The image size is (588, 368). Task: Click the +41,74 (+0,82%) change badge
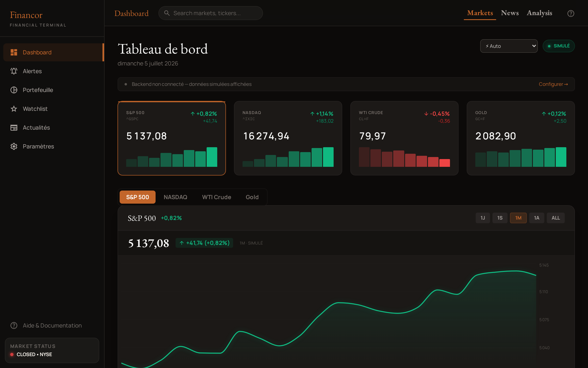[x=204, y=243]
